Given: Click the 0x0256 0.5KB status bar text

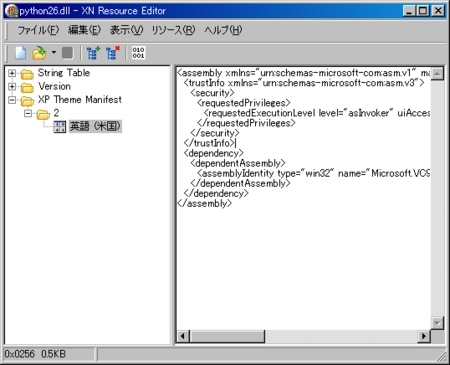Looking at the screenshot, I should click(35, 354).
